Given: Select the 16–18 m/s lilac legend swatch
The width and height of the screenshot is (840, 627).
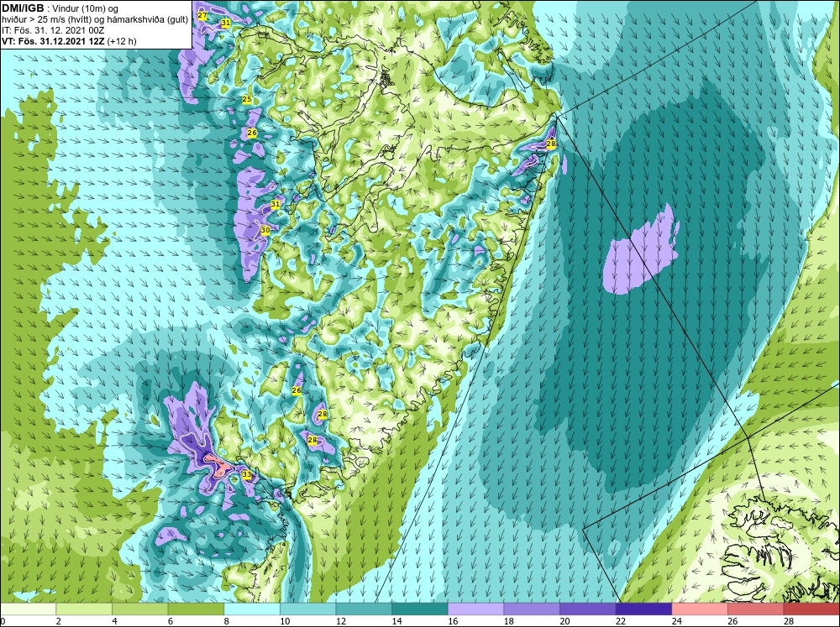Looking at the screenshot, I should coord(475,609).
